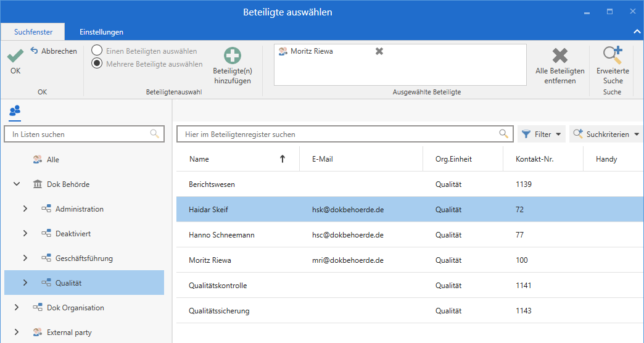Viewport: 644px width, 343px height.
Task: Open the Filter dropdown
Action: point(542,134)
